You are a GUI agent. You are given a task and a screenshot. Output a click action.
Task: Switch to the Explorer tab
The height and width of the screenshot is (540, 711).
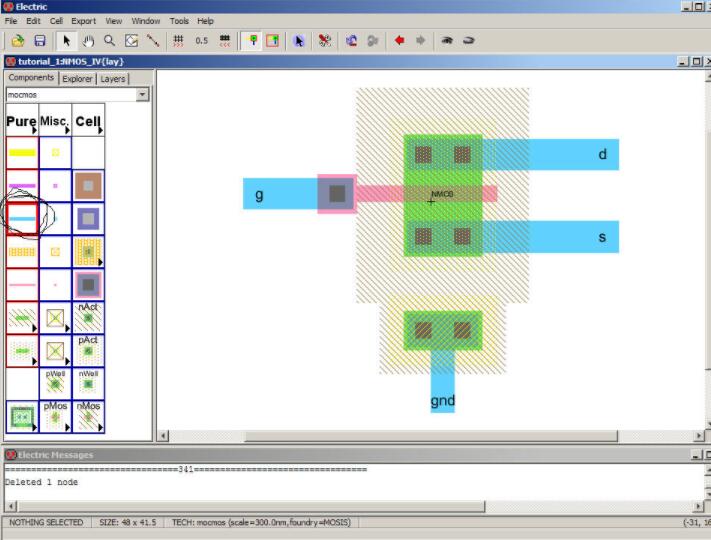tap(76, 78)
